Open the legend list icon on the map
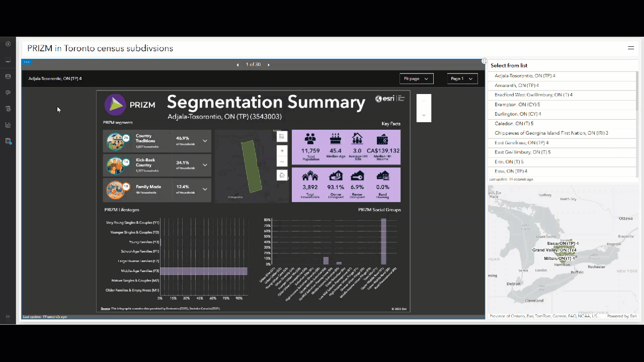Screen dimensions: 644x362 pyautogui.click(x=282, y=136)
